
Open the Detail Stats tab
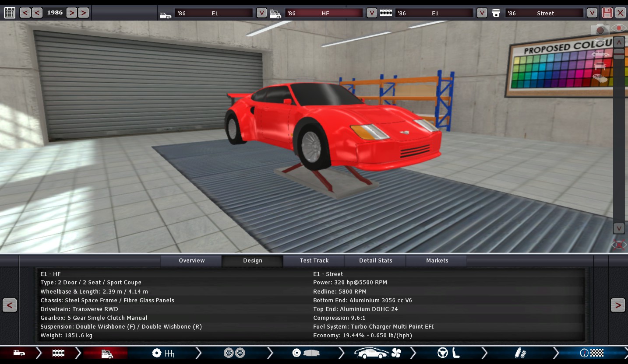click(x=375, y=260)
